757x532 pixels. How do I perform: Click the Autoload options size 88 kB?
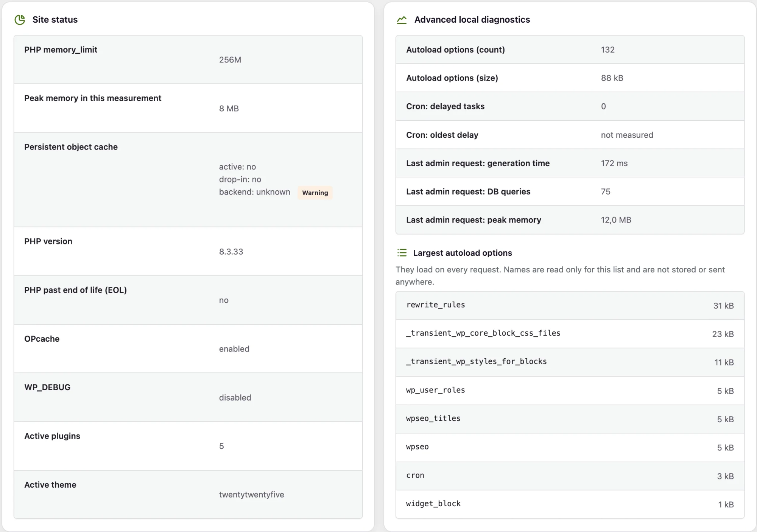pyautogui.click(x=612, y=78)
